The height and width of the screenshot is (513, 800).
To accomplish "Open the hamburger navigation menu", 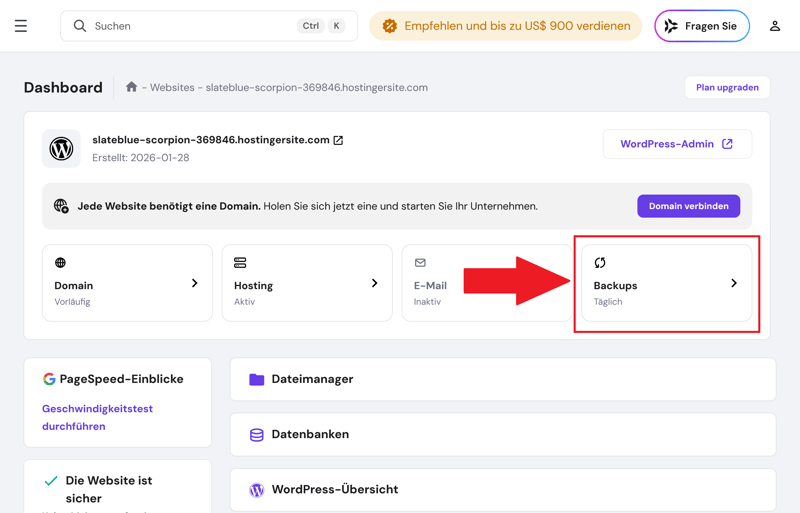I will 21,26.
